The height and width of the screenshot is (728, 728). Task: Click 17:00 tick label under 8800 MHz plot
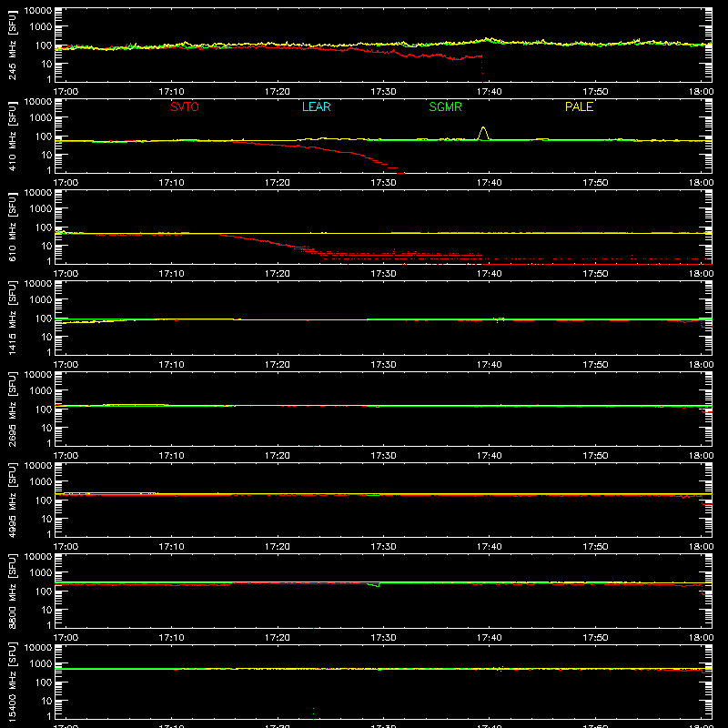pyautogui.click(x=66, y=638)
